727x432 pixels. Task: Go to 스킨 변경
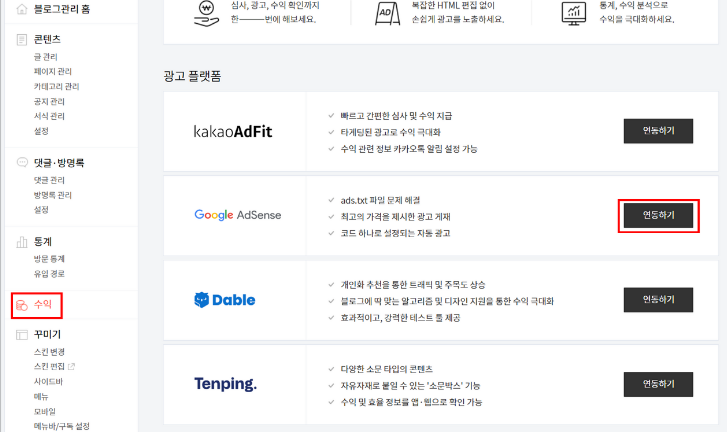[x=49, y=352]
